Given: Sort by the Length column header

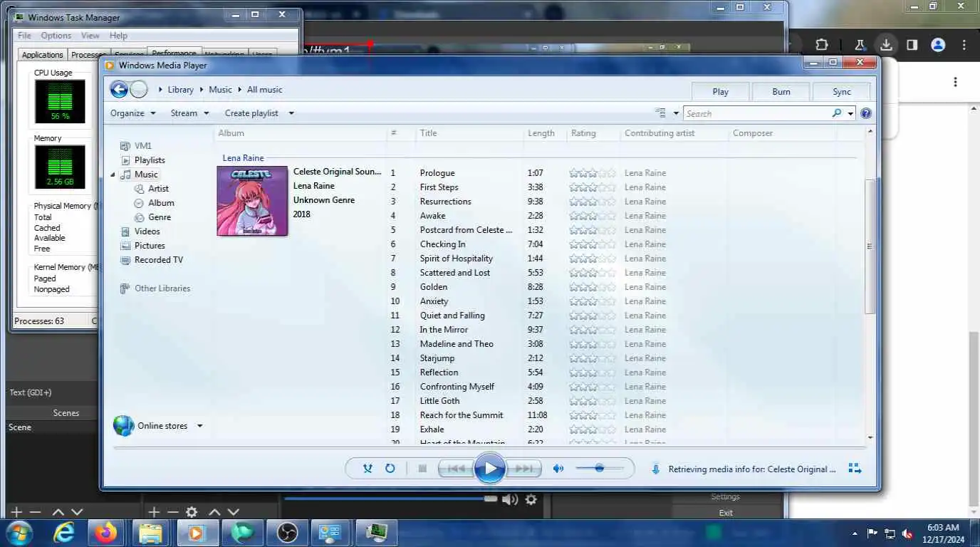Looking at the screenshot, I should [544, 133].
